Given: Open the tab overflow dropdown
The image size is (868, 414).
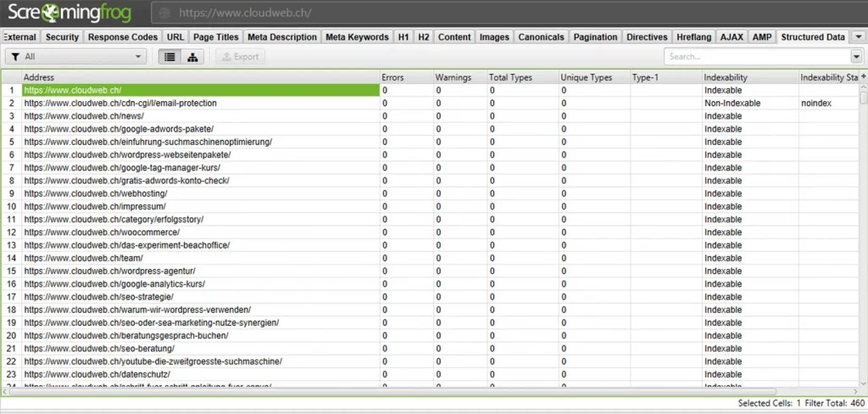Looking at the screenshot, I should (x=858, y=37).
